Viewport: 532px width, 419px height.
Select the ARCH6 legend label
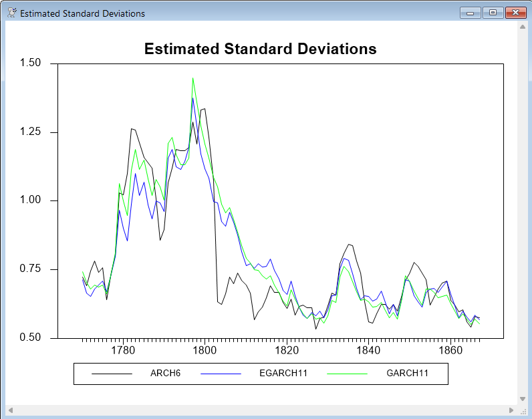point(165,373)
